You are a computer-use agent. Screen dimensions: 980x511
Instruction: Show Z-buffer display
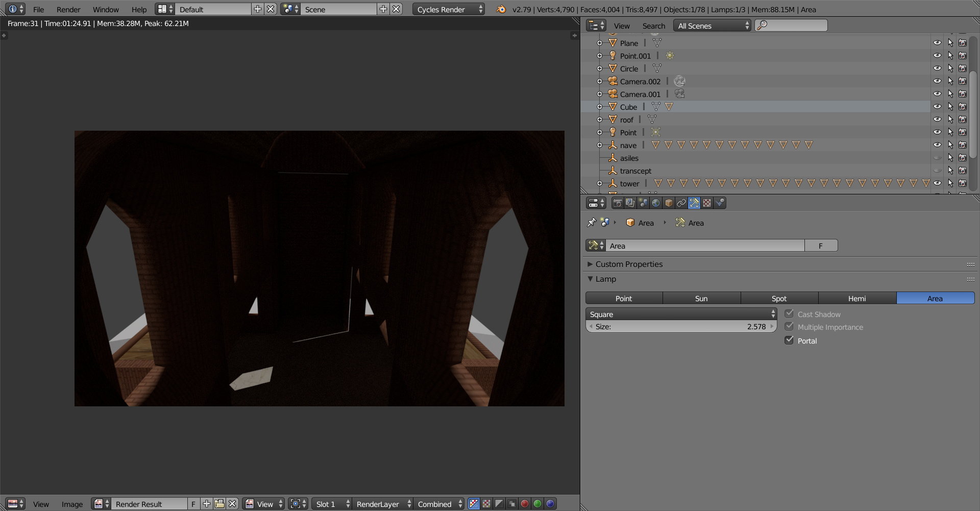[x=512, y=504]
